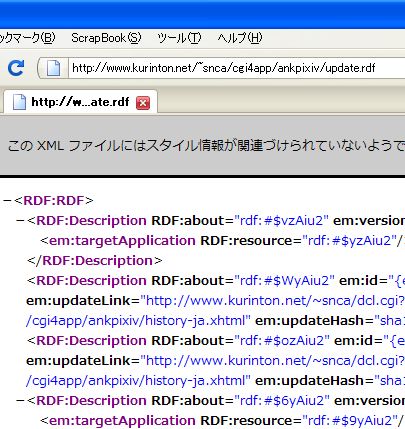Open the ScrapBook(S) menu
Screen dimensions: 405x429
(x=106, y=38)
